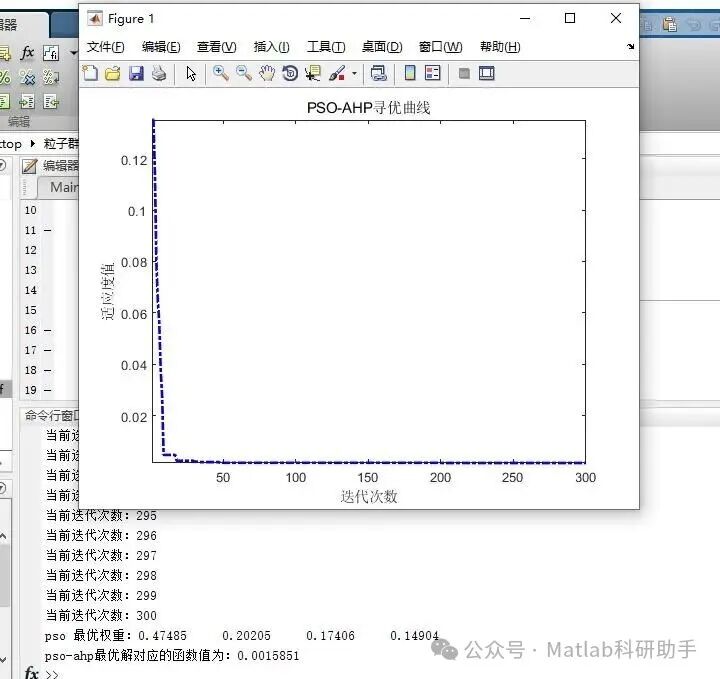Viewport: 720px width, 679px height.
Task: Click the fx insert function icon in MATLAB ribbon
Action: tap(28, 53)
